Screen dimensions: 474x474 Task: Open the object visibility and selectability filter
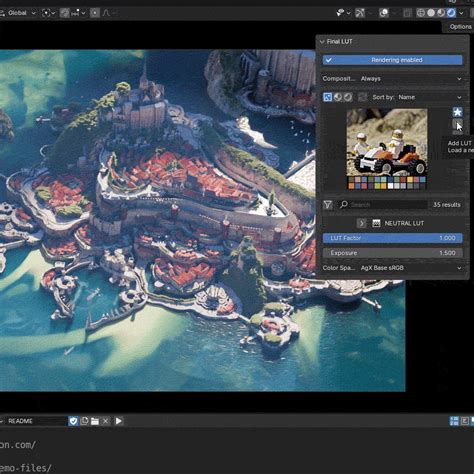coord(343,13)
